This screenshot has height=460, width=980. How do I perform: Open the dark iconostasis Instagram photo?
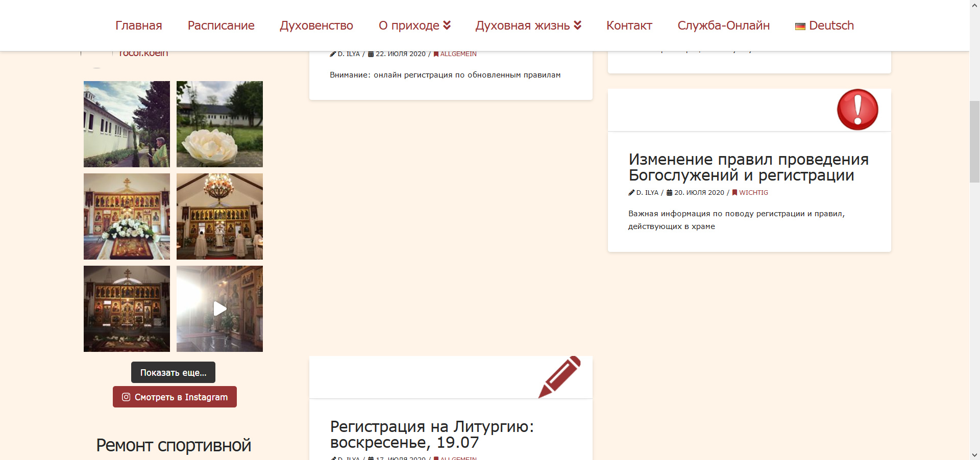(127, 309)
